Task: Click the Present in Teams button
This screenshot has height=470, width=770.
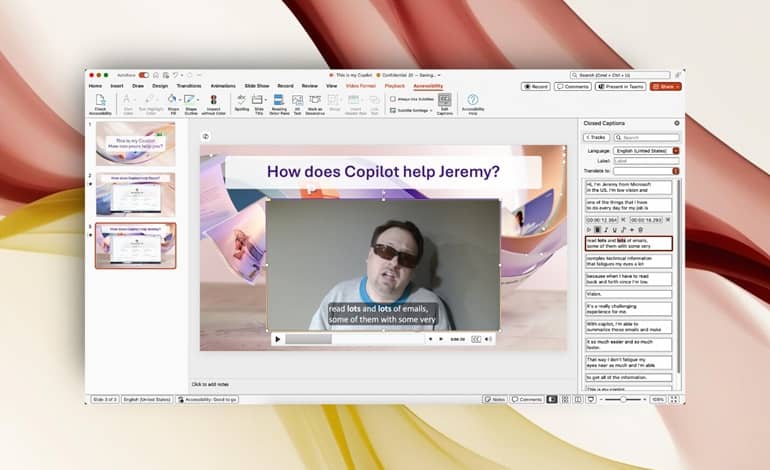Action: 621,86
